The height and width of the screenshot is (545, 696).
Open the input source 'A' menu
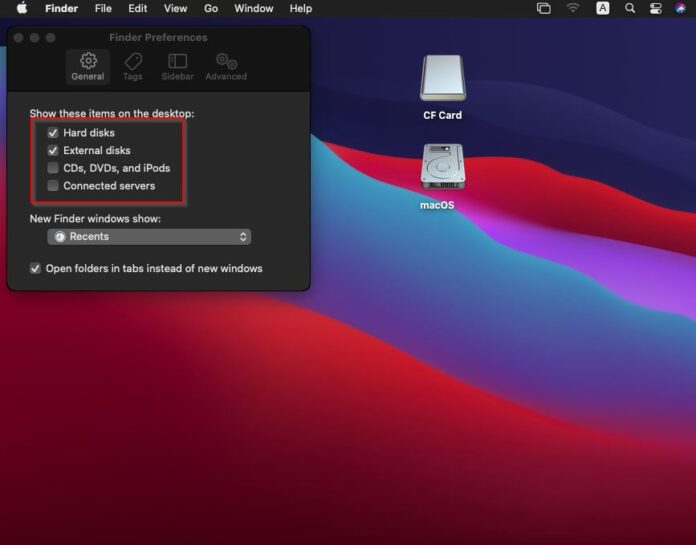point(602,8)
